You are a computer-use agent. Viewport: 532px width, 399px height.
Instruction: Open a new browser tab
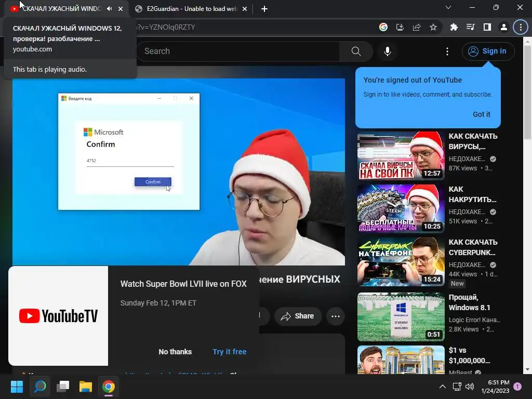click(x=264, y=9)
